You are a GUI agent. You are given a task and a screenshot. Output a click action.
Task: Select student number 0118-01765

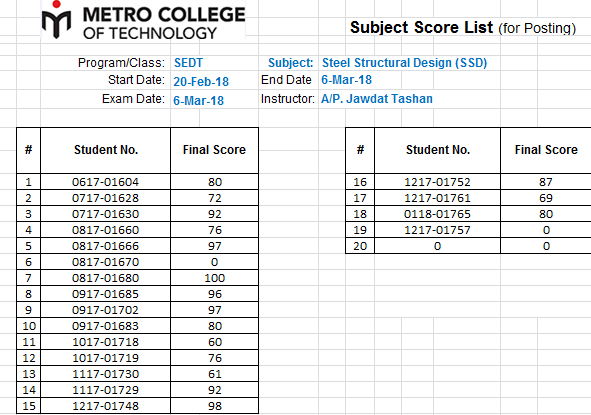pos(438,214)
